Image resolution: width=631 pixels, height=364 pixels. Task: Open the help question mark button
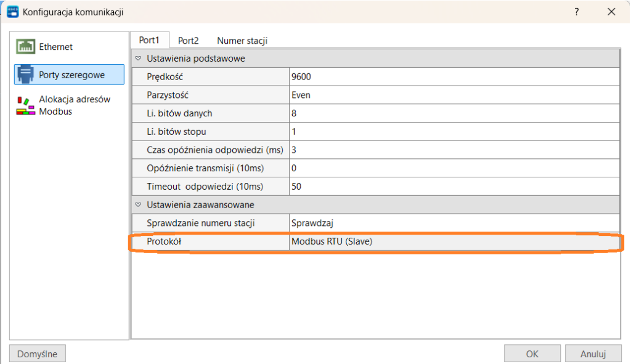pos(577,12)
